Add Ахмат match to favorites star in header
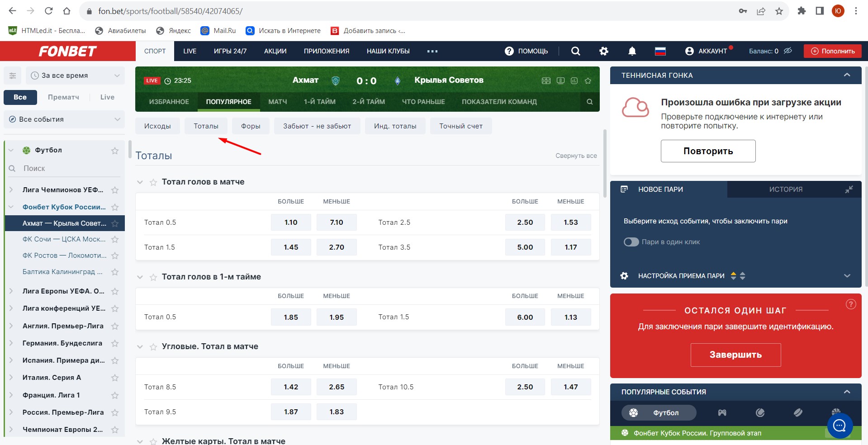This screenshot has height=445, width=868. [588, 81]
